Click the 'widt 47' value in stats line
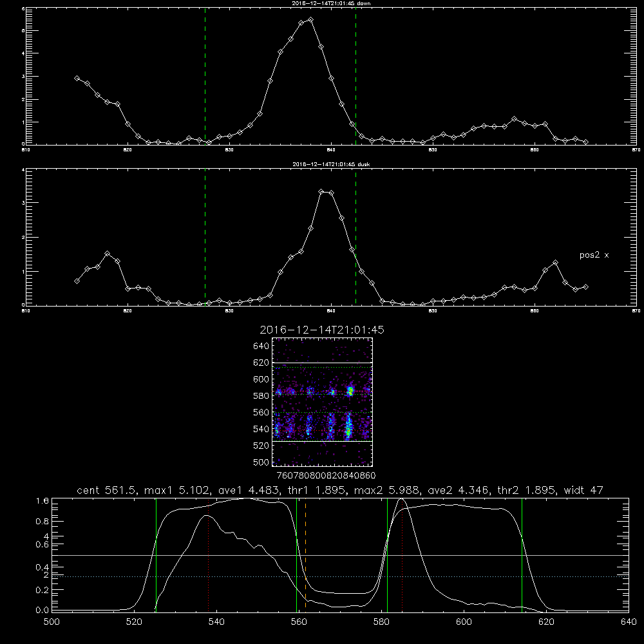This screenshot has height=644, width=644. (x=583, y=490)
